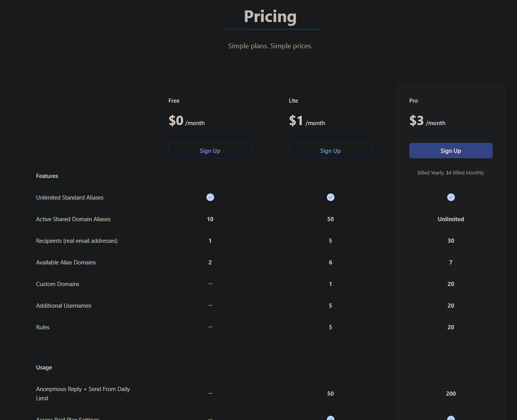Click the Free plan Anonymous Reply limit dash
The image size is (517, 420).
click(x=210, y=393)
